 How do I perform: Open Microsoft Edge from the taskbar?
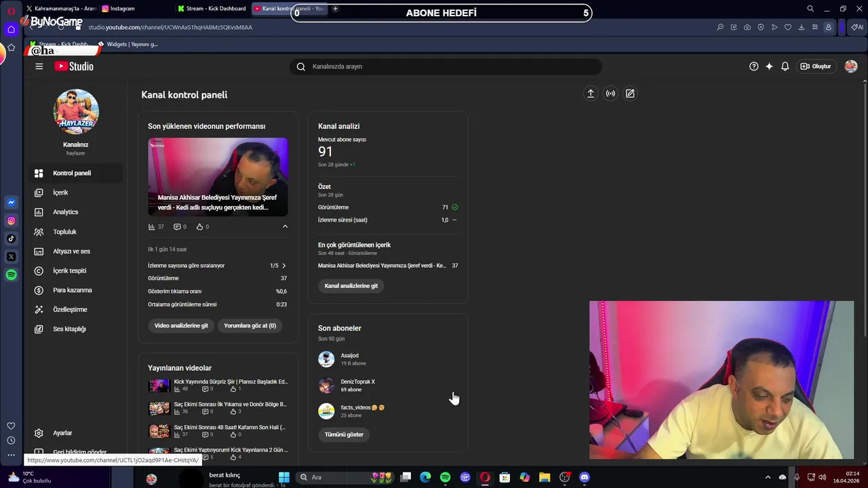(425, 477)
